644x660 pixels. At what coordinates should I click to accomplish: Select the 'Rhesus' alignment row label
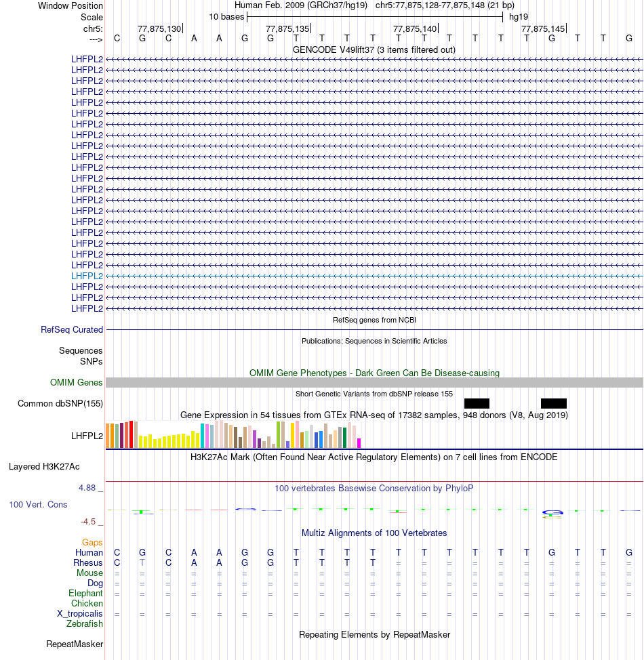[x=88, y=563]
